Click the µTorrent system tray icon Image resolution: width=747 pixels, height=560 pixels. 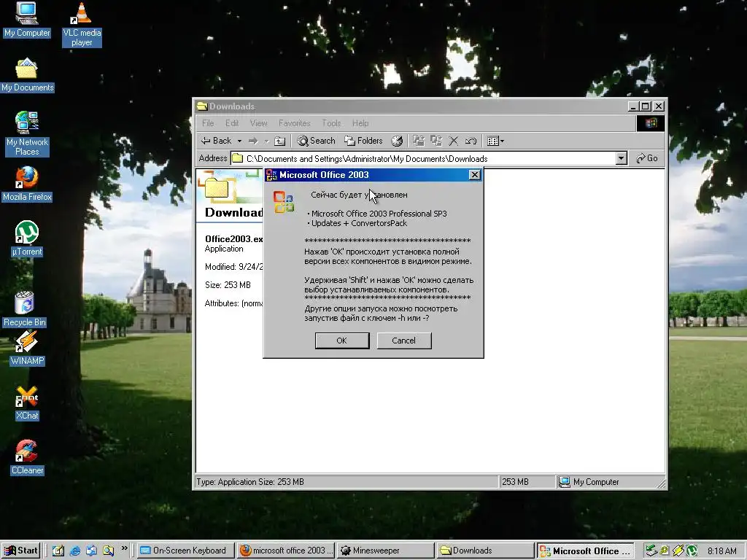click(x=692, y=551)
